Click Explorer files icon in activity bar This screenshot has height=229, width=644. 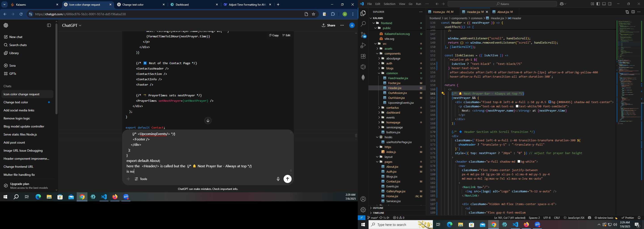[363, 13]
